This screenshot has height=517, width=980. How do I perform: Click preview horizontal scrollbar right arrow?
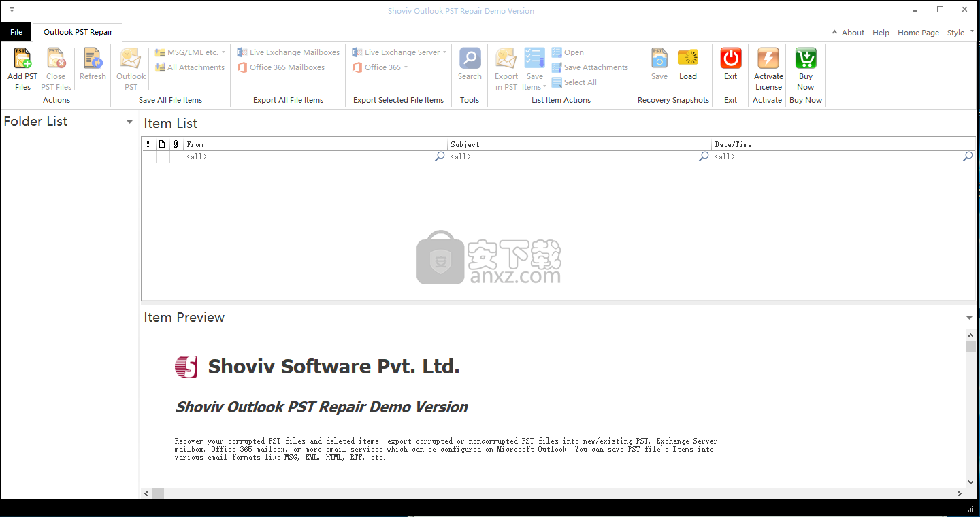960,494
